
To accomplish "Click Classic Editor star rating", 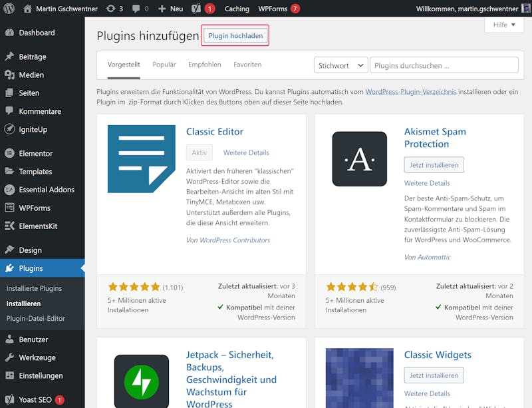I will tap(134, 287).
